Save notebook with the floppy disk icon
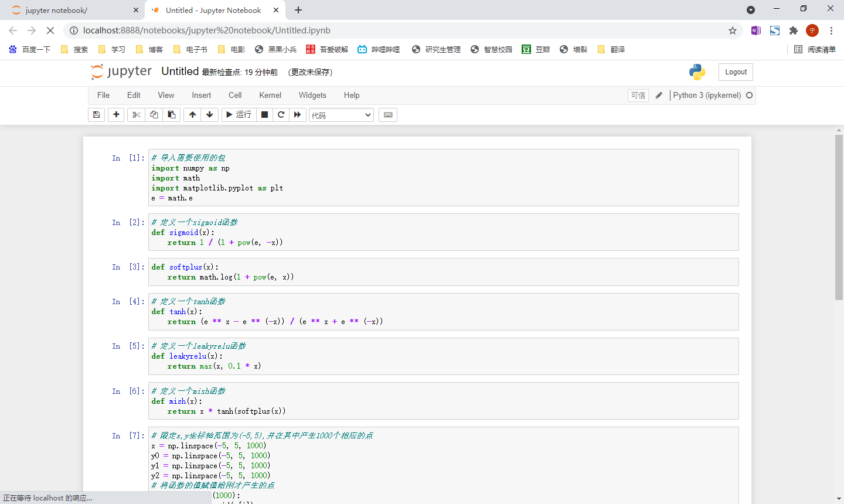This screenshot has height=504, width=844. point(97,115)
